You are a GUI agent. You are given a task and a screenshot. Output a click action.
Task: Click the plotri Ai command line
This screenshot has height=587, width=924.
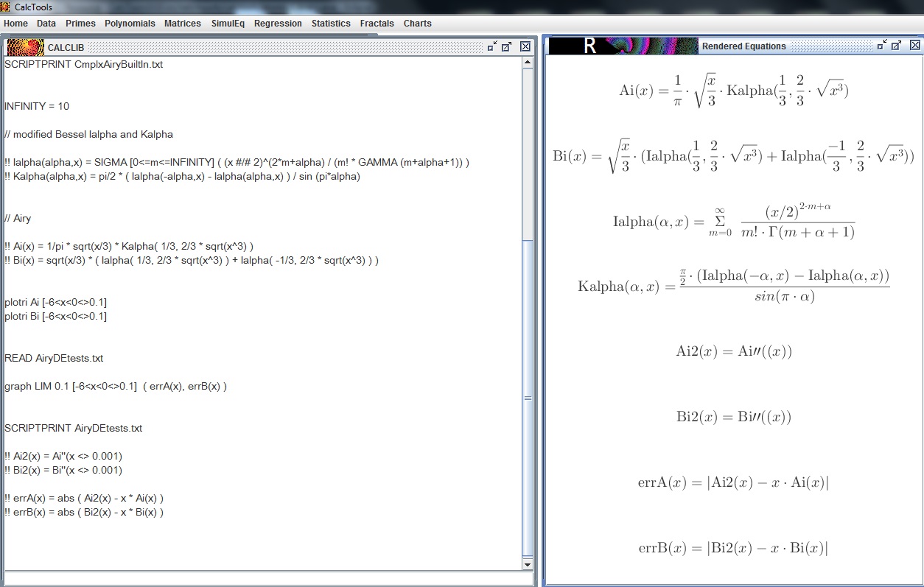pyautogui.click(x=55, y=302)
